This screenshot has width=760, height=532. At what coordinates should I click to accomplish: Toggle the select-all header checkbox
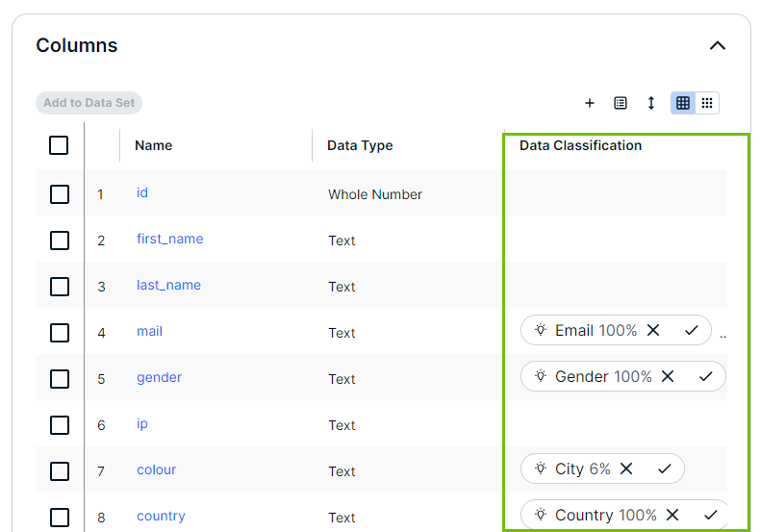(59, 145)
